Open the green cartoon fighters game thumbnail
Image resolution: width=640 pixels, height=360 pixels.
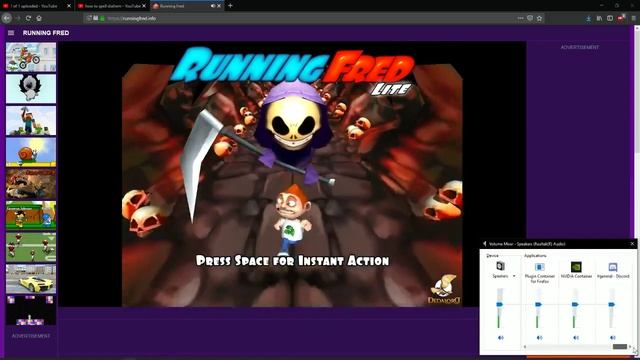31,215
